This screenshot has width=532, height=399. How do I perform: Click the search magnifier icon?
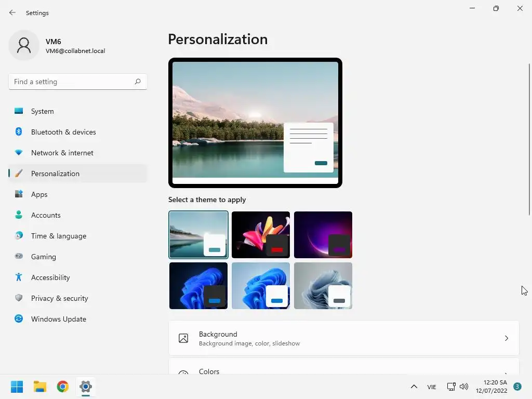click(x=137, y=82)
